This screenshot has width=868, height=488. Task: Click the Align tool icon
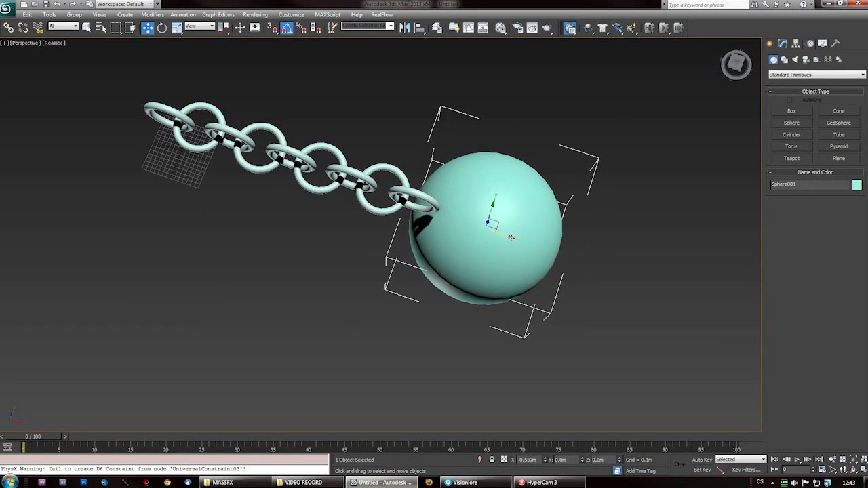[x=419, y=28]
